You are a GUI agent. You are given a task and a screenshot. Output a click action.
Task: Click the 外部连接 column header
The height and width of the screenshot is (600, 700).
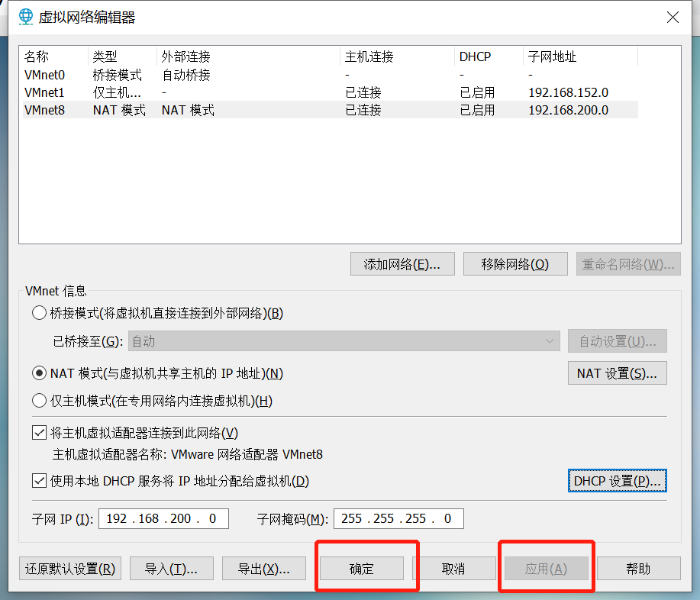(249, 56)
